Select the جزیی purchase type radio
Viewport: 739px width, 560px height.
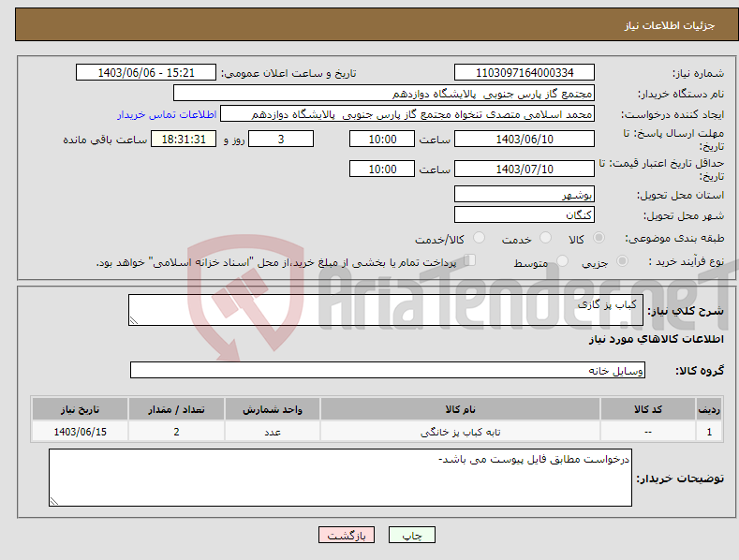click(622, 260)
